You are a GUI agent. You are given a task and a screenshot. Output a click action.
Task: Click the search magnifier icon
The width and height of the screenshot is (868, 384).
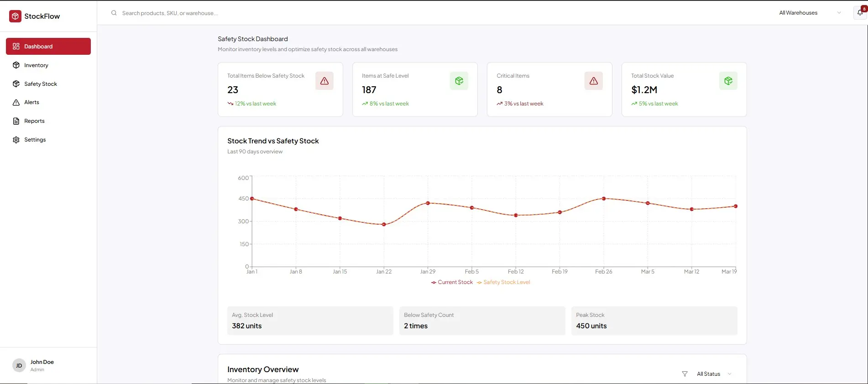click(114, 13)
